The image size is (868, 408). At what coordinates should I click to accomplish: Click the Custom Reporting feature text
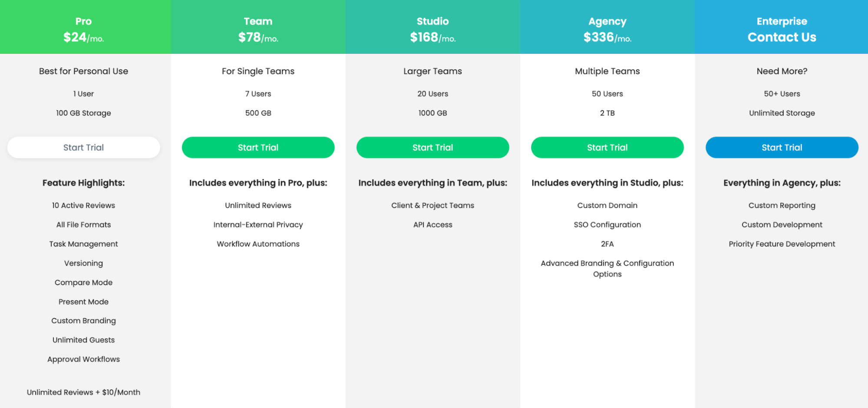pyautogui.click(x=782, y=205)
